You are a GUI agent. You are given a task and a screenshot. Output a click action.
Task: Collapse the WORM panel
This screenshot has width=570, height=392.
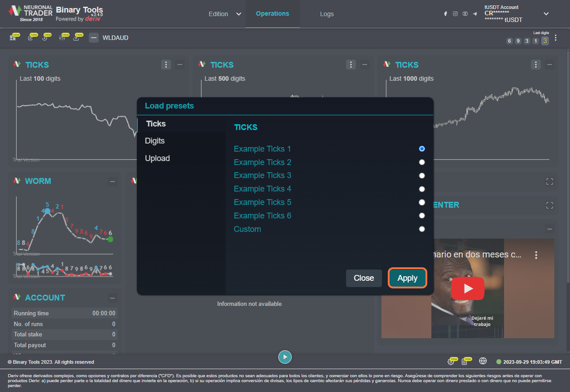point(113,181)
